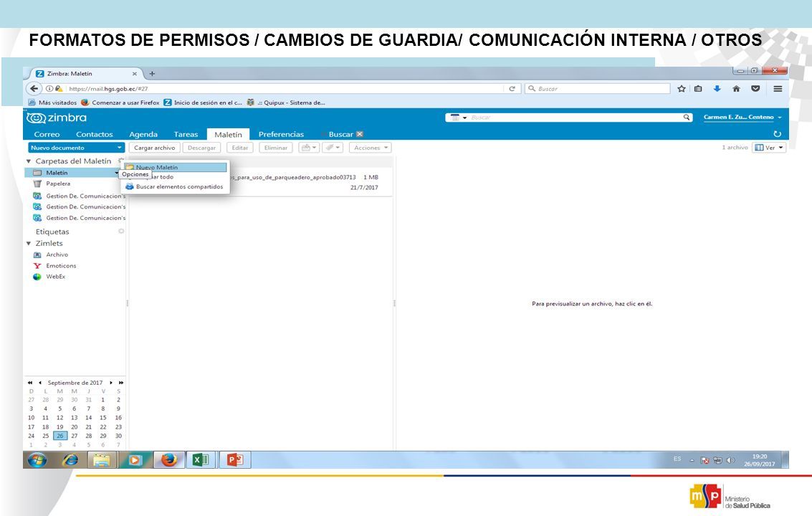Switch to Excel on the taskbar
This screenshot has height=516, width=812.
point(201,459)
